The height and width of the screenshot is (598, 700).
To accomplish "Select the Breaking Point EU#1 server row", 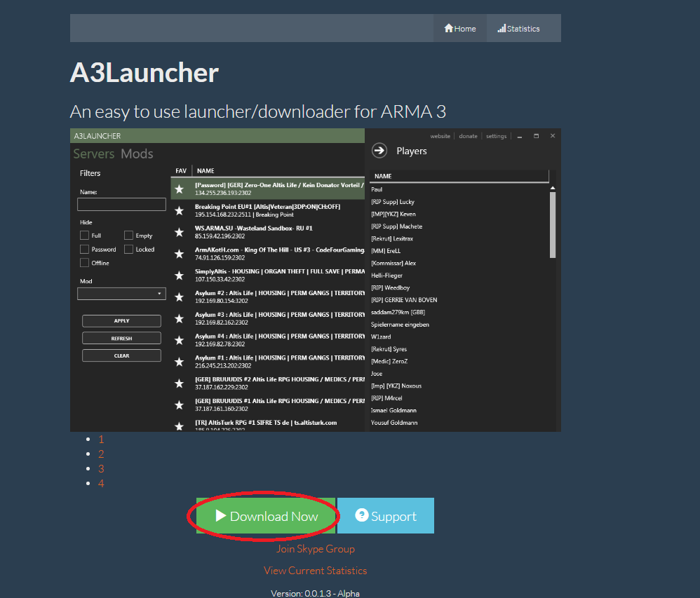I will (268, 210).
